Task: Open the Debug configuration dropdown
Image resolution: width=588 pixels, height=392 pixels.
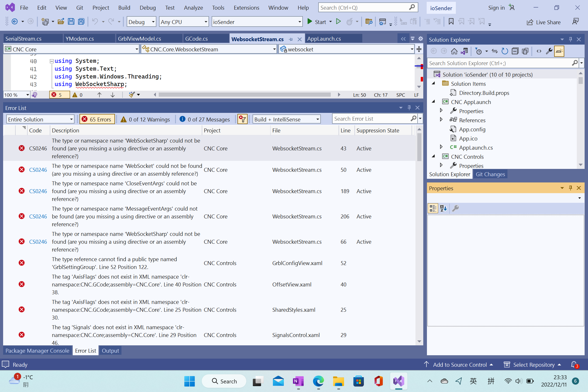Action: pos(142,22)
